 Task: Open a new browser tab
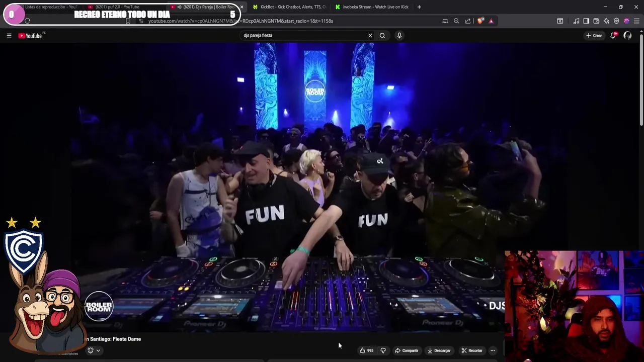[x=419, y=7]
